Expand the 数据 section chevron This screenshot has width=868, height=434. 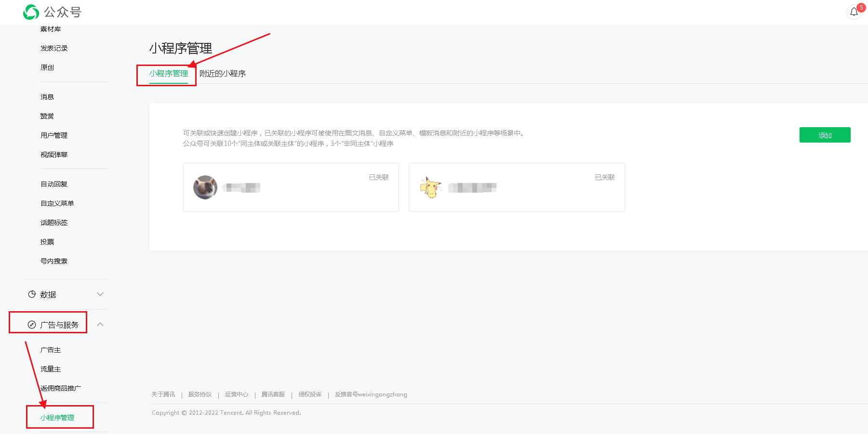(x=100, y=294)
